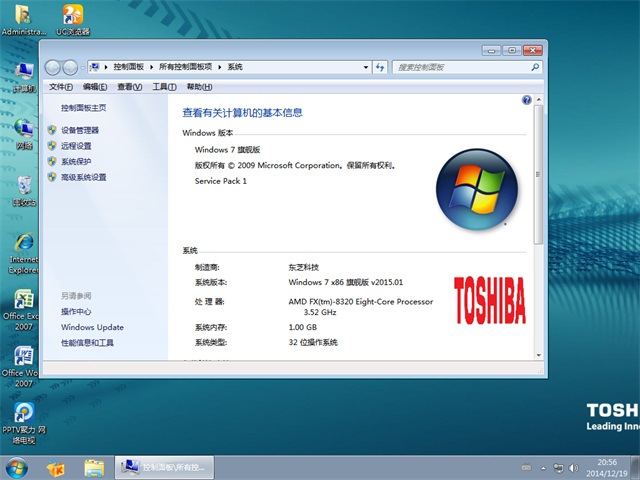
Task: Open the blue help question mark icon
Action: (x=526, y=100)
